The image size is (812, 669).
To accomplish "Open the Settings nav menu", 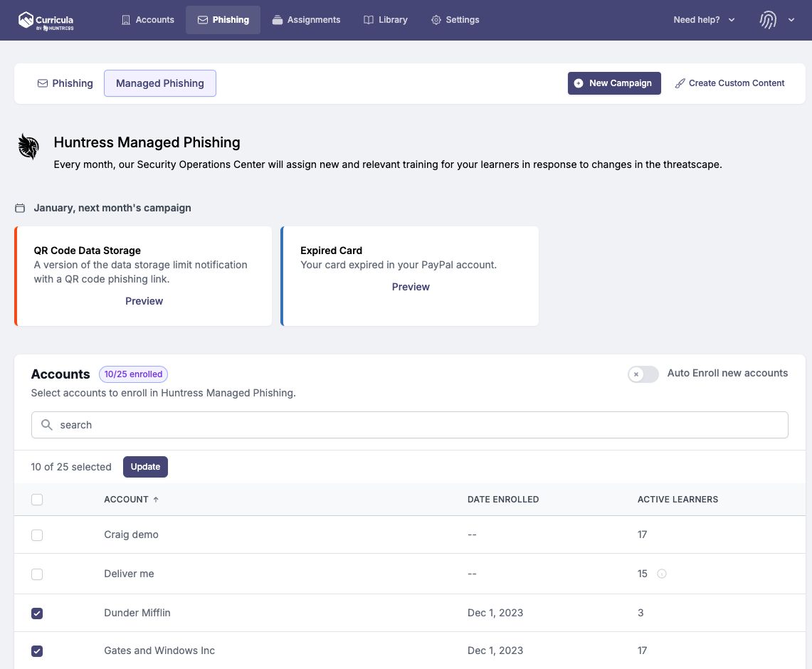I will [455, 20].
